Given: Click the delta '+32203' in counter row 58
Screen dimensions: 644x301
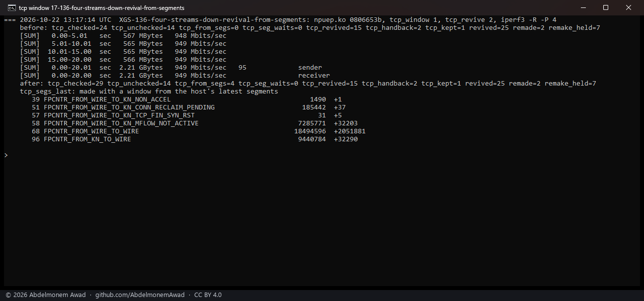Looking at the screenshot, I should pos(346,123).
